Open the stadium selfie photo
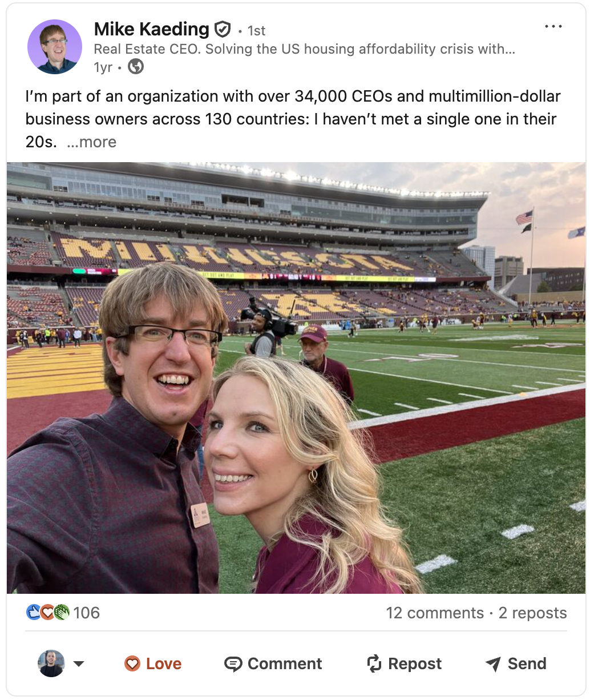The height and width of the screenshot is (700, 590). pos(296,377)
